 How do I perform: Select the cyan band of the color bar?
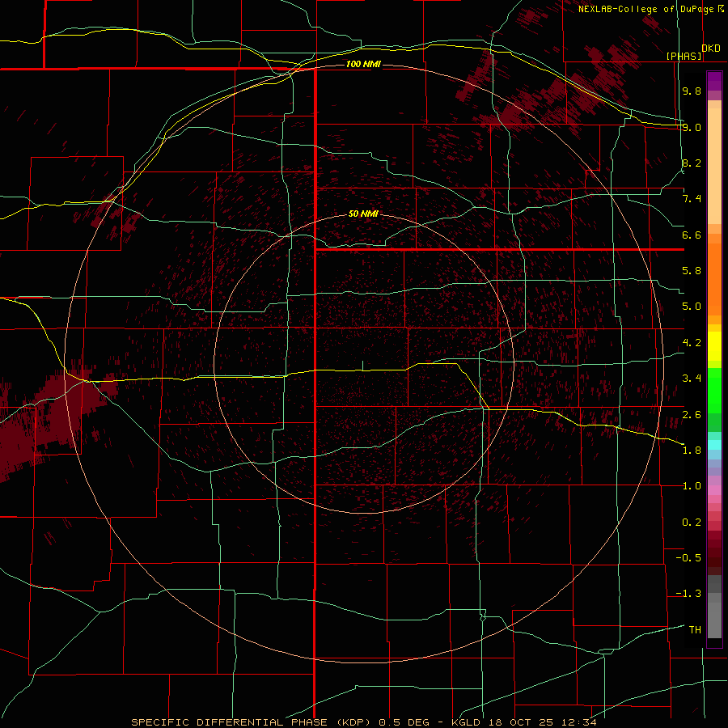714,445
